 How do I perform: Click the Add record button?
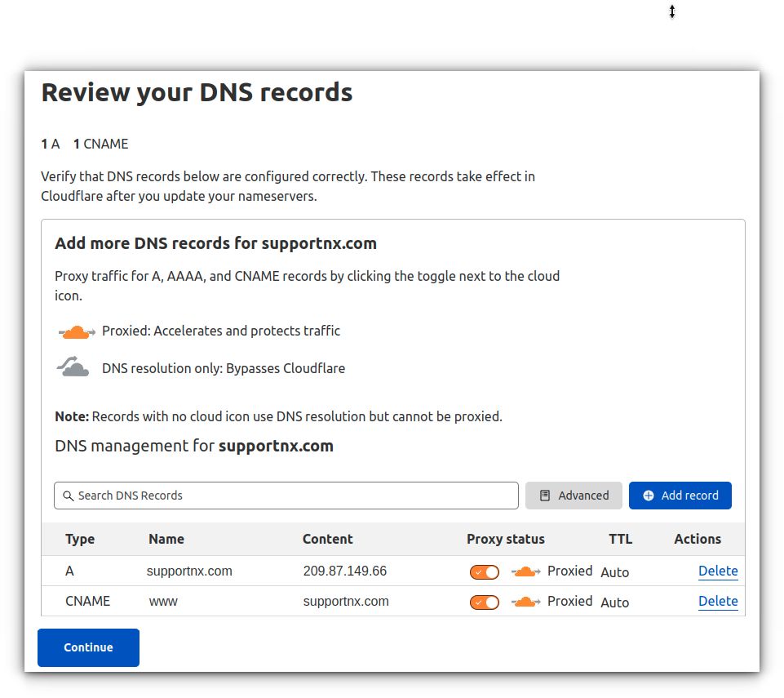coord(680,496)
